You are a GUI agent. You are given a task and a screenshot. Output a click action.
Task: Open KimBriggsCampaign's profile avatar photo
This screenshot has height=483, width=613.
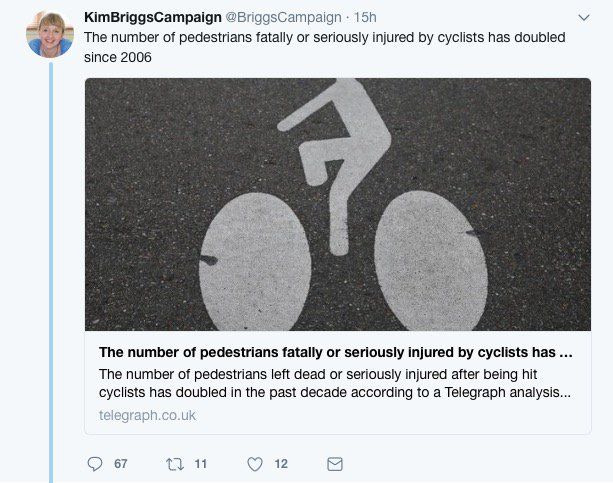(x=49, y=33)
